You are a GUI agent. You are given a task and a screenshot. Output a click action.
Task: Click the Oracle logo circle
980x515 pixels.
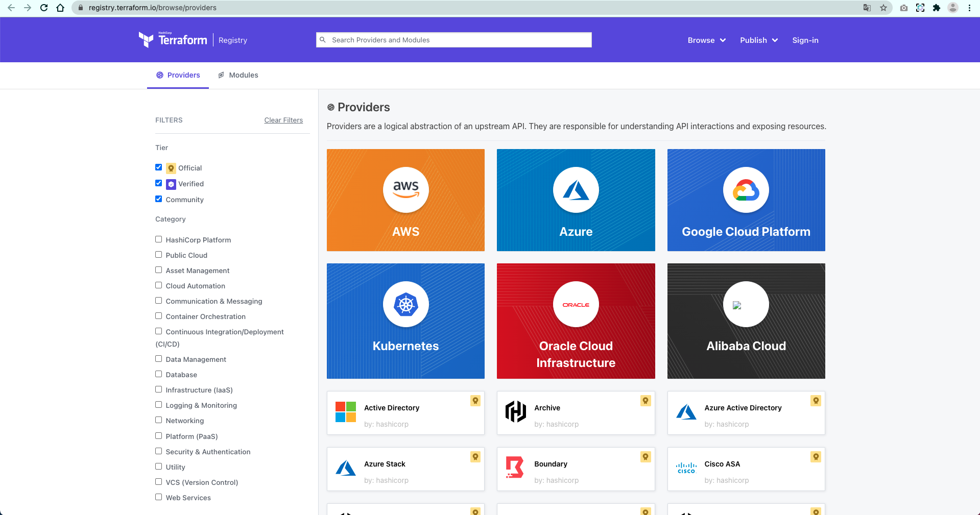[576, 304]
